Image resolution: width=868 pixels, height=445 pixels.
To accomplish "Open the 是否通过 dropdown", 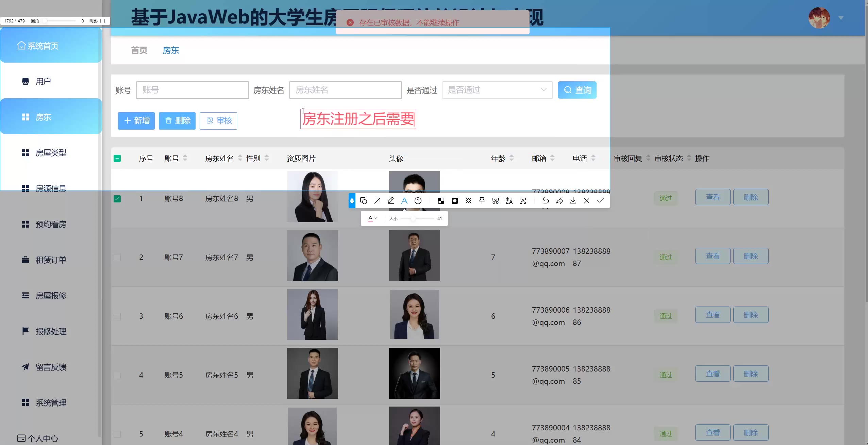I will pos(497,90).
